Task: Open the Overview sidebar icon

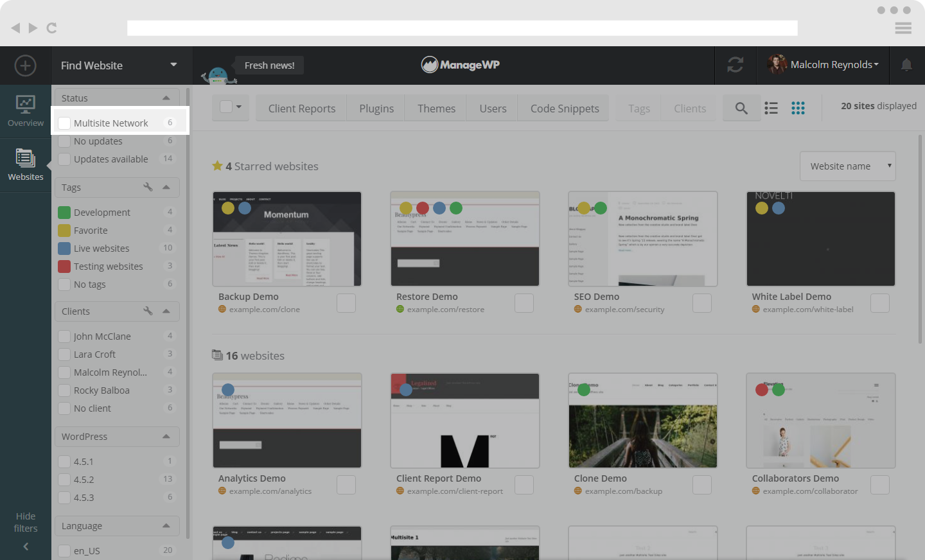Action: pyautogui.click(x=26, y=110)
